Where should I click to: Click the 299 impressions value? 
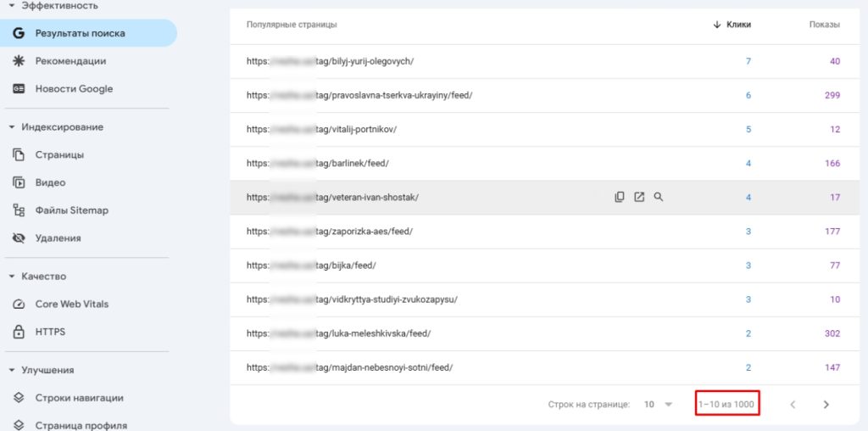(x=832, y=95)
